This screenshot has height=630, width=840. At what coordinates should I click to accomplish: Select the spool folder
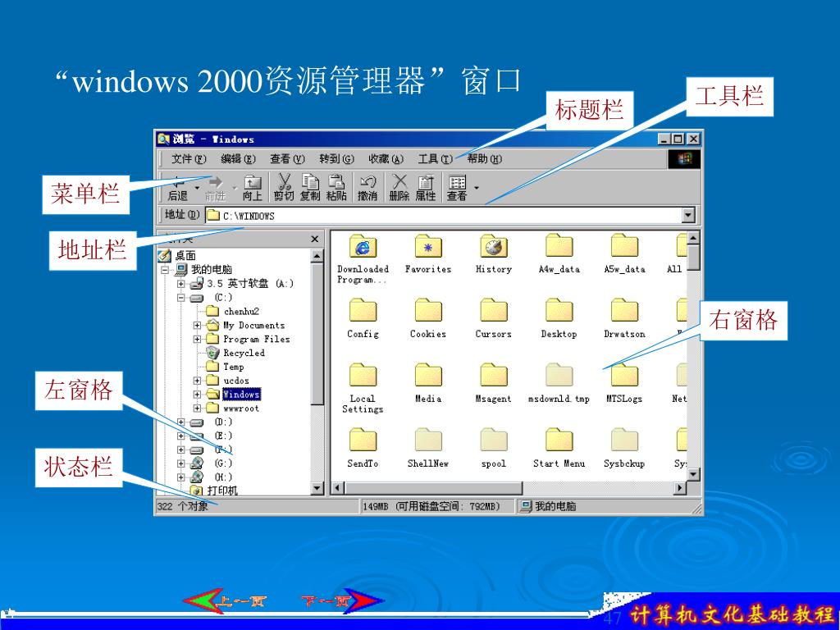pyautogui.click(x=493, y=448)
